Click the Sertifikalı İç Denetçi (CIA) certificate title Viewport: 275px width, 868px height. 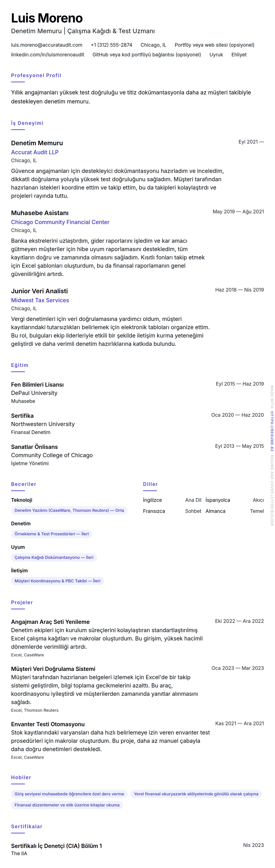(x=56, y=846)
